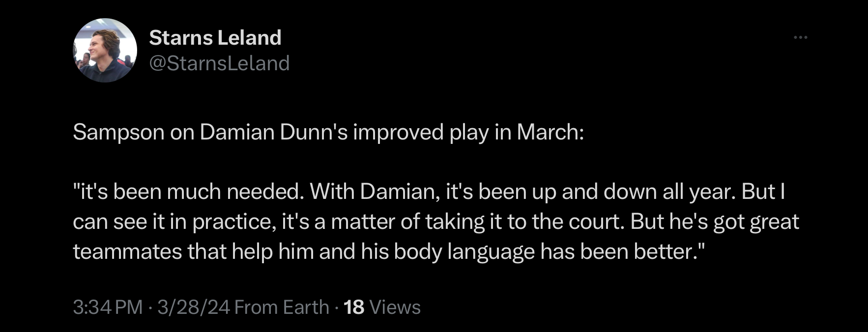
Task: Click the 3/28/24 post date
Action: tap(194, 307)
